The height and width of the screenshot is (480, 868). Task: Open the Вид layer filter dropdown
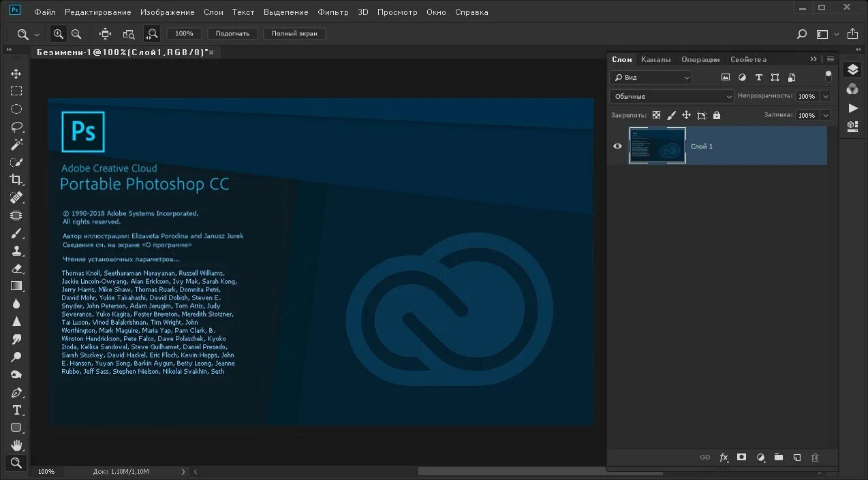650,78
